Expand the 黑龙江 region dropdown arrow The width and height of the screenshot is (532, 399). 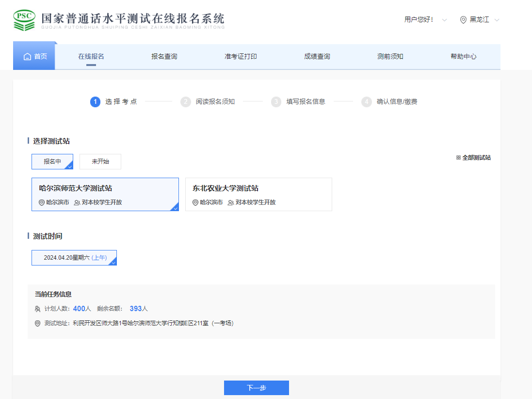[x=497, y=20]
